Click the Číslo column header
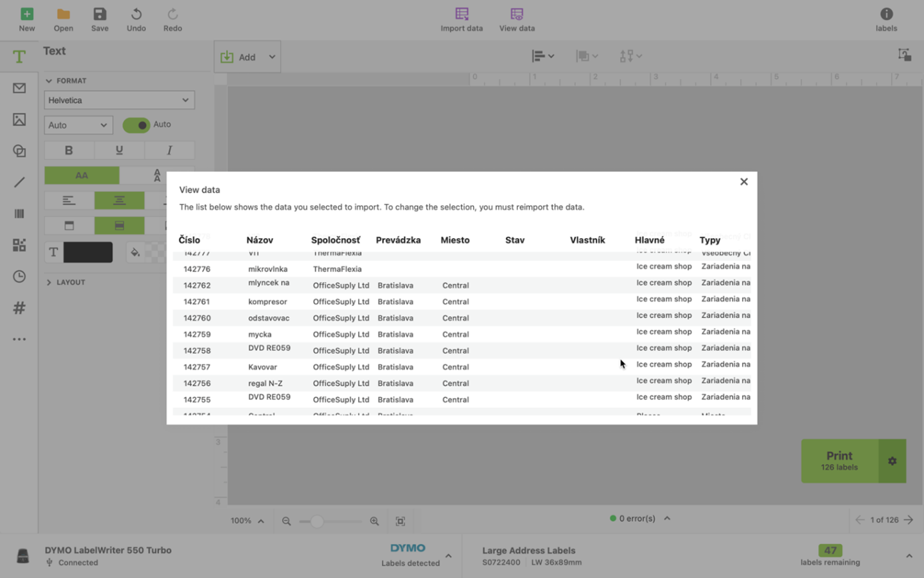This screenshot has height=578, width=924. click(189, 240)
